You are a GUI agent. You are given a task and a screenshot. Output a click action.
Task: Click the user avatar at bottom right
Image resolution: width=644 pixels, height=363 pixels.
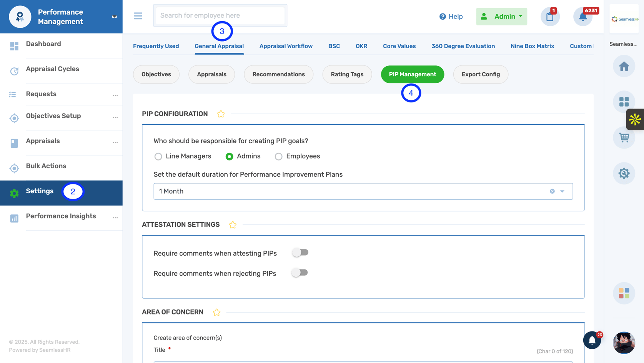pos(624,343)
